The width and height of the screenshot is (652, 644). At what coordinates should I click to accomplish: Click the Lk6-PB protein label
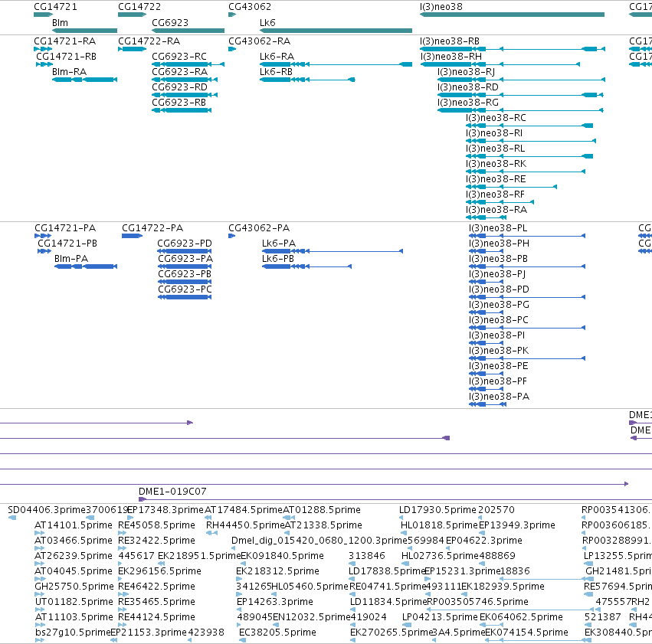(278, 259)
